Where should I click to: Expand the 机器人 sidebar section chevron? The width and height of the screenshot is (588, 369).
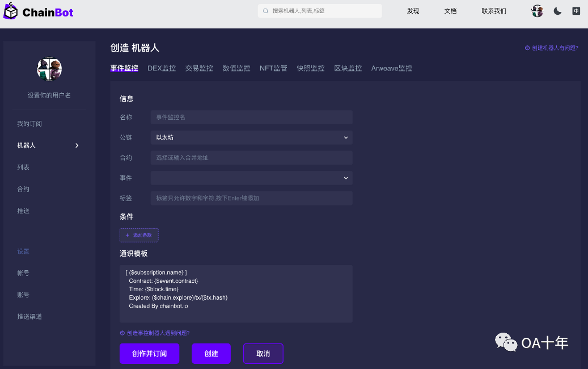77,145
